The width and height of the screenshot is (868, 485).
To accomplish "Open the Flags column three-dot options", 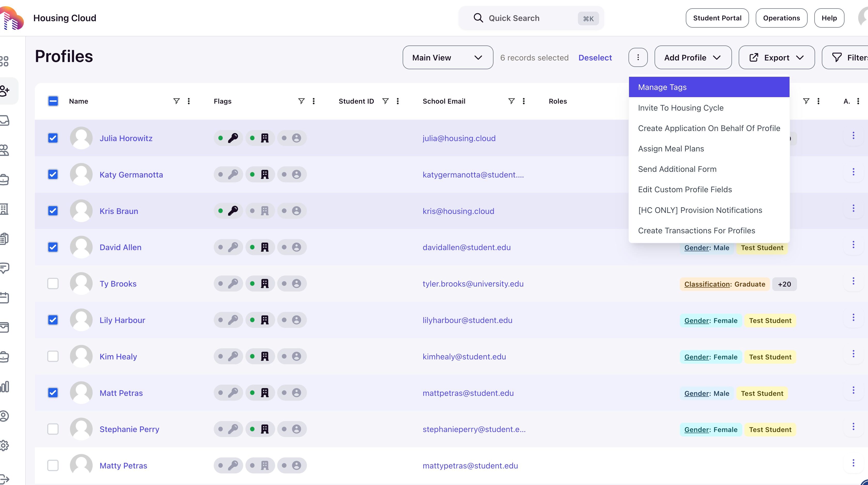I will coord(313,101).
